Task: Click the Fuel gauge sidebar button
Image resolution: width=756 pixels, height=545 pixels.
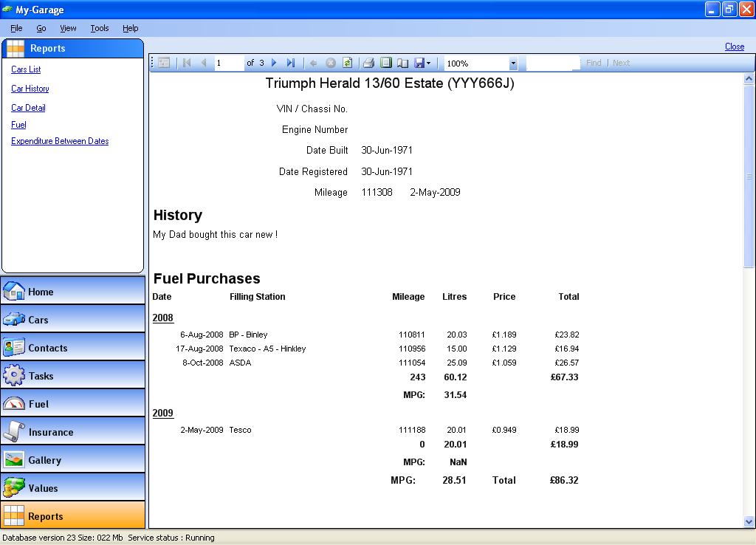Action: (x=72, y=404)
